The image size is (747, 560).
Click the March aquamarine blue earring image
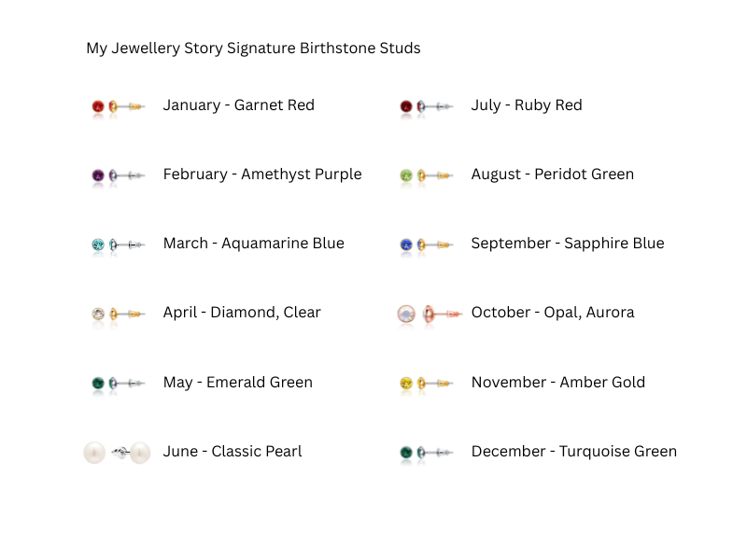click(x=118, y=245)
